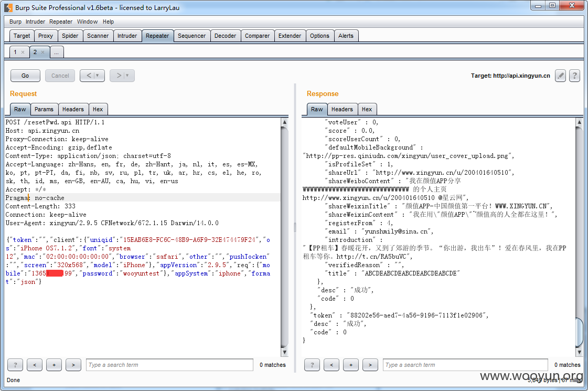Screen dimensions: 588x391
Task: Open response Headers view tab
Action: coord(342,109)
